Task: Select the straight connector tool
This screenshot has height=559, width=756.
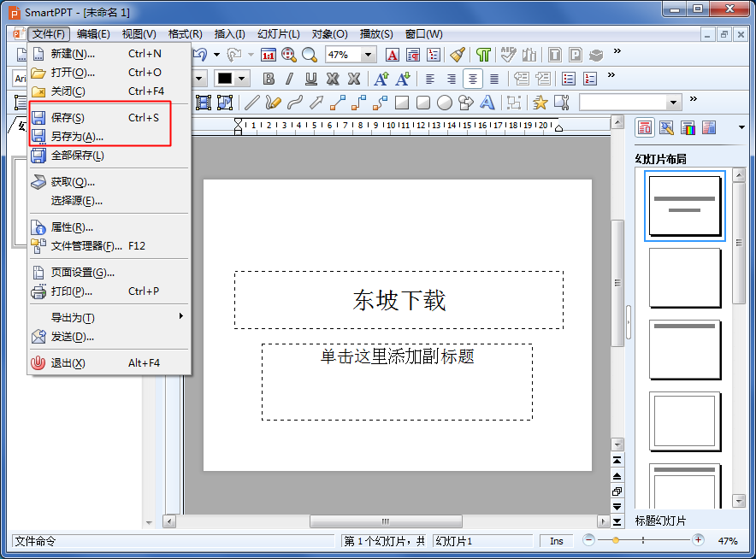Action: [338, 103]
